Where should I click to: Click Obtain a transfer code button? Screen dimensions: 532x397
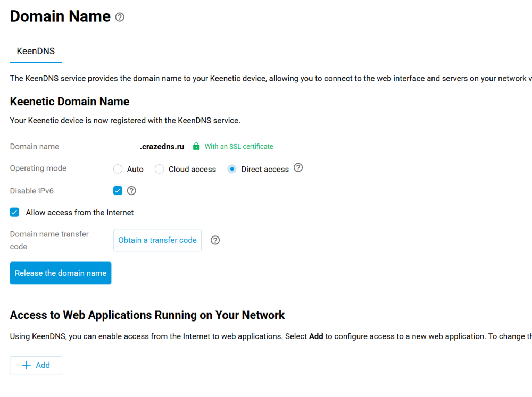tap(157, 240)
